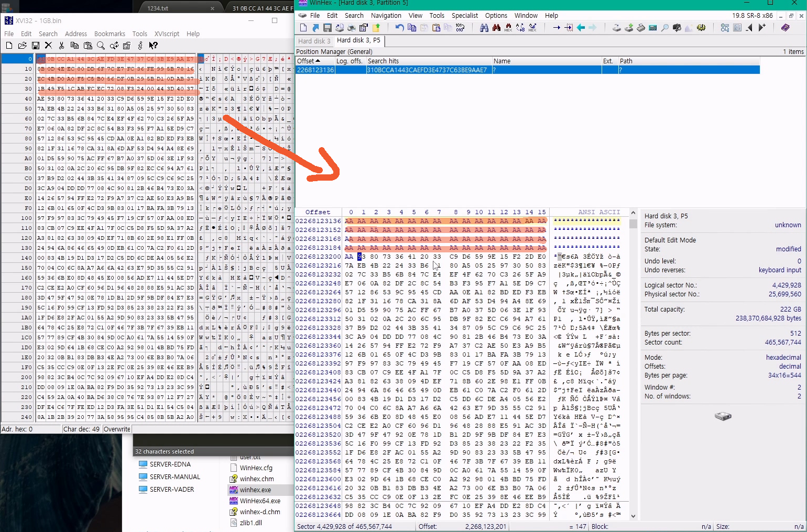
Task: Select the SERVER-EDNA network computer
Action: coord(170,464)
